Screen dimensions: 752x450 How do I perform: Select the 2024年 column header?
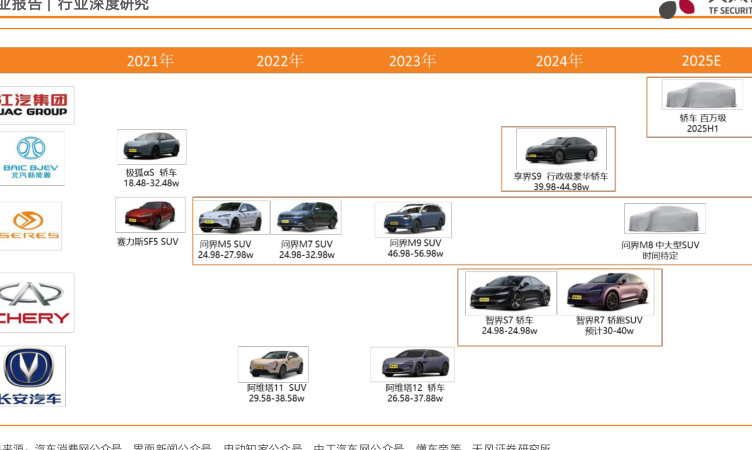pos(559,61)
